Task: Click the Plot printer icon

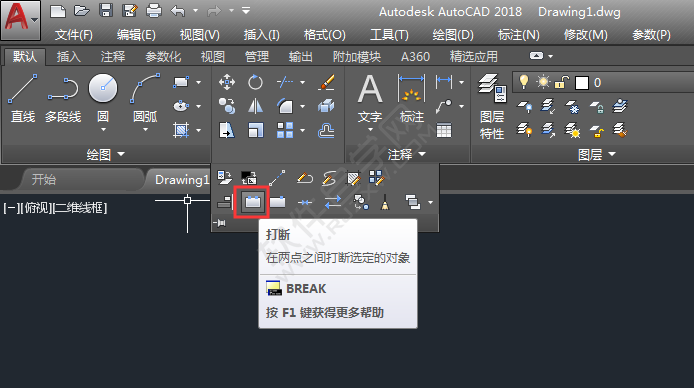Action: click(x=154, y=11)
